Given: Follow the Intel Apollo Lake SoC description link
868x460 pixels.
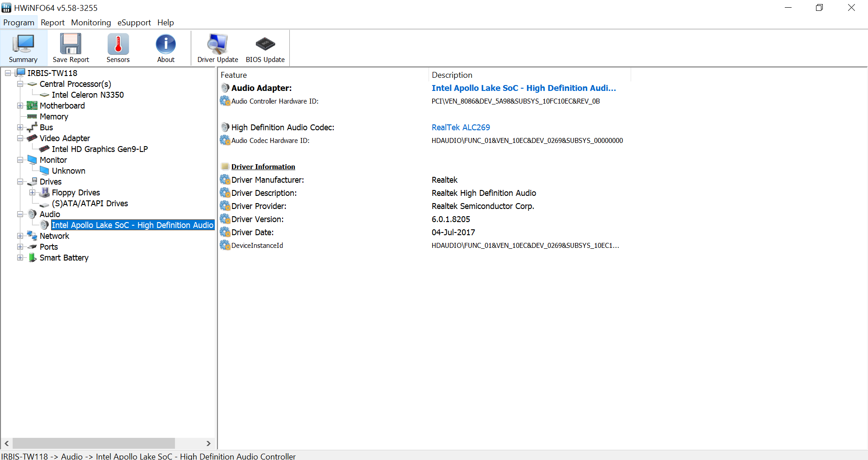Looking at the screenshot, I should (x=524, y=88).
